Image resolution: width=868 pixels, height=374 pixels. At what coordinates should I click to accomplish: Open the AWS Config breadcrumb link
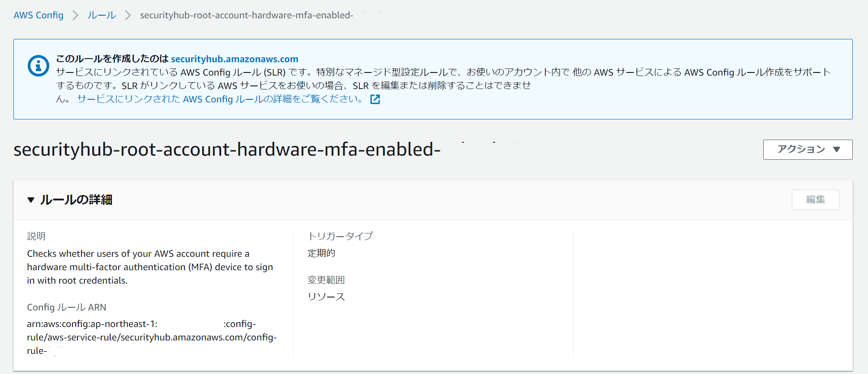[x=38, y=15]
